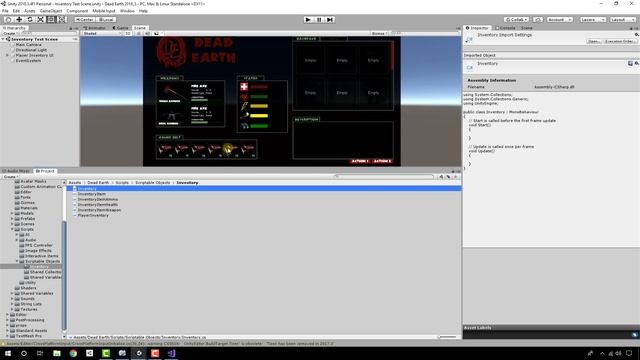This screenshot has height=360, width=640.
Task: Open Hierarchy Create dropdown
Action: coord(10,33)
